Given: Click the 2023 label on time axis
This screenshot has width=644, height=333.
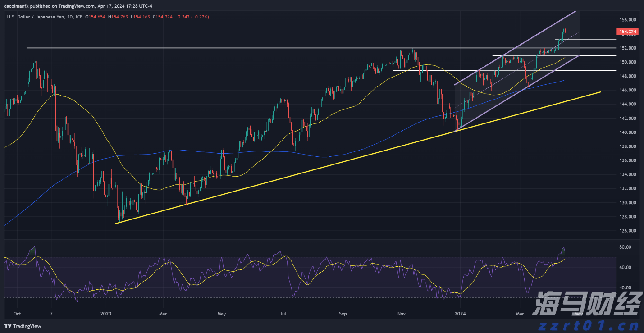Looking at the screenshot, I should pyautogui.click(x=105, y=314).
